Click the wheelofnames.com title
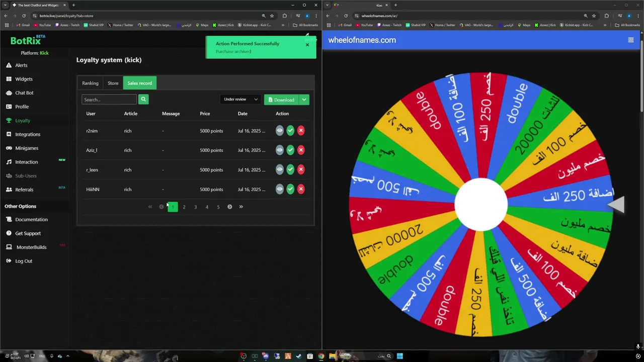644x362 pixels. click(x=362, y=40)
